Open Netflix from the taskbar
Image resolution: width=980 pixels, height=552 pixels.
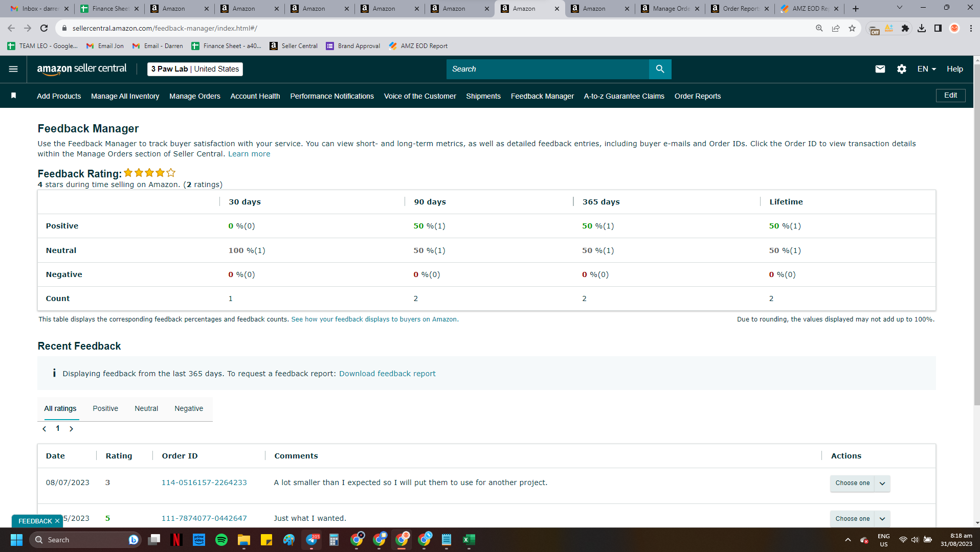176,540
